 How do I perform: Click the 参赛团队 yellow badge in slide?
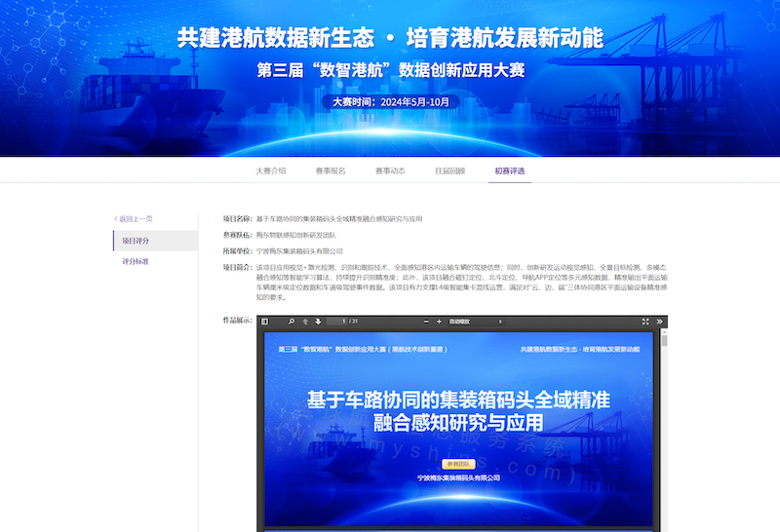(458, 464)
